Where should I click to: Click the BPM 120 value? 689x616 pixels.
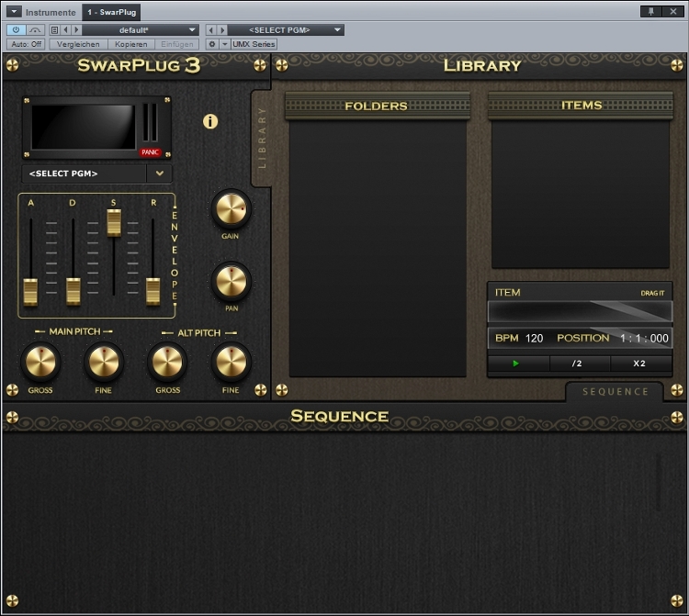[x=534, y=338]
